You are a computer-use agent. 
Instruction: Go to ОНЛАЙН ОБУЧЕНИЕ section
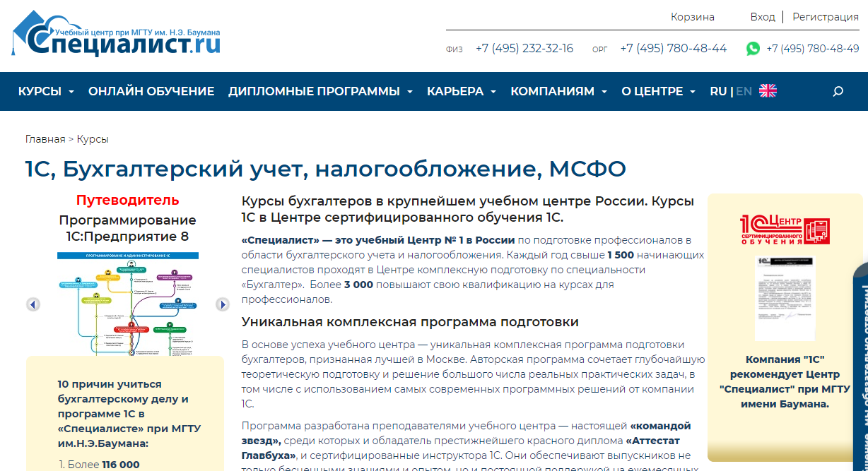(x=151, y=91)
